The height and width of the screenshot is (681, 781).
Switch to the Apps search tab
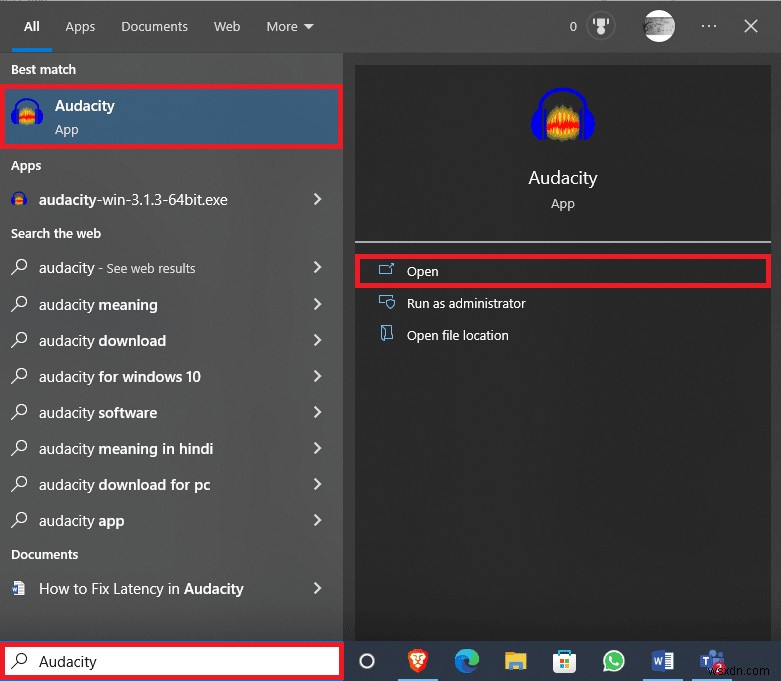coord(80,26)
